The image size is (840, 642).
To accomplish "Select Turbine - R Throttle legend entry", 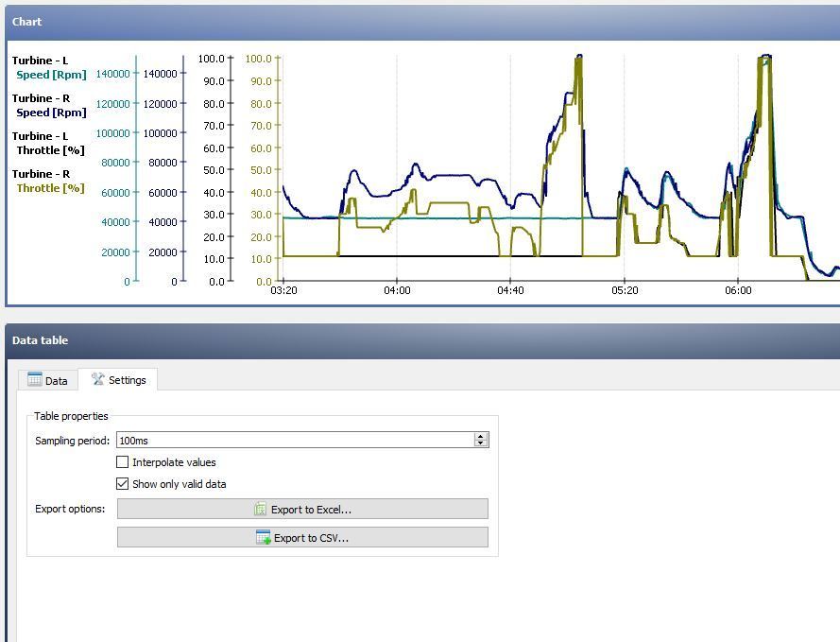I will pos(50,182).
